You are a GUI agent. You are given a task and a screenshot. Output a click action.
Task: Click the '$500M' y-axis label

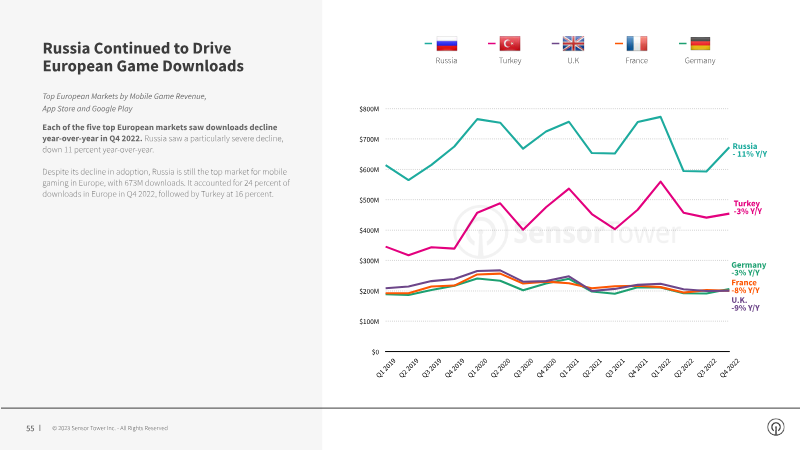(369, 200)
